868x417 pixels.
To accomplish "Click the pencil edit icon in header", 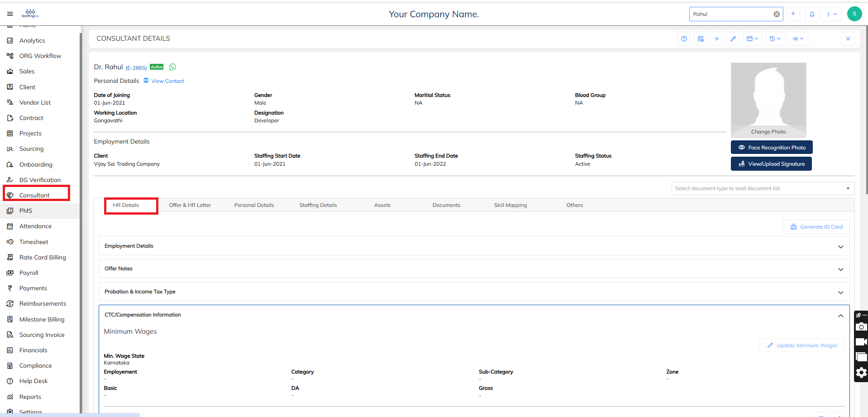I will (x=733, y=39).
